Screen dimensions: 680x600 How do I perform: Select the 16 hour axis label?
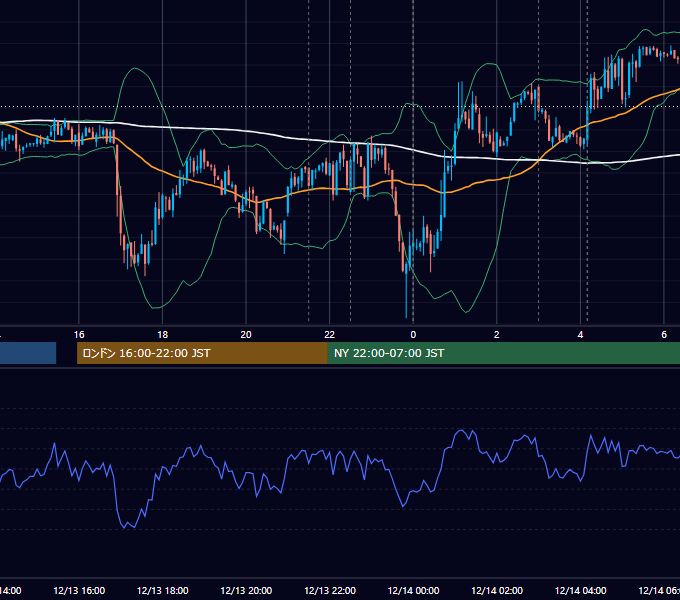pyautogui.click(x=79, y=335)
